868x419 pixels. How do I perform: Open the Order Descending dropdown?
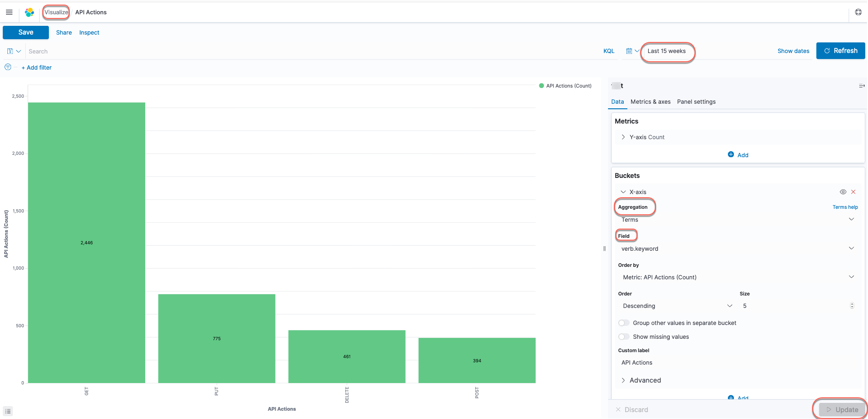(x=677, y=306)
